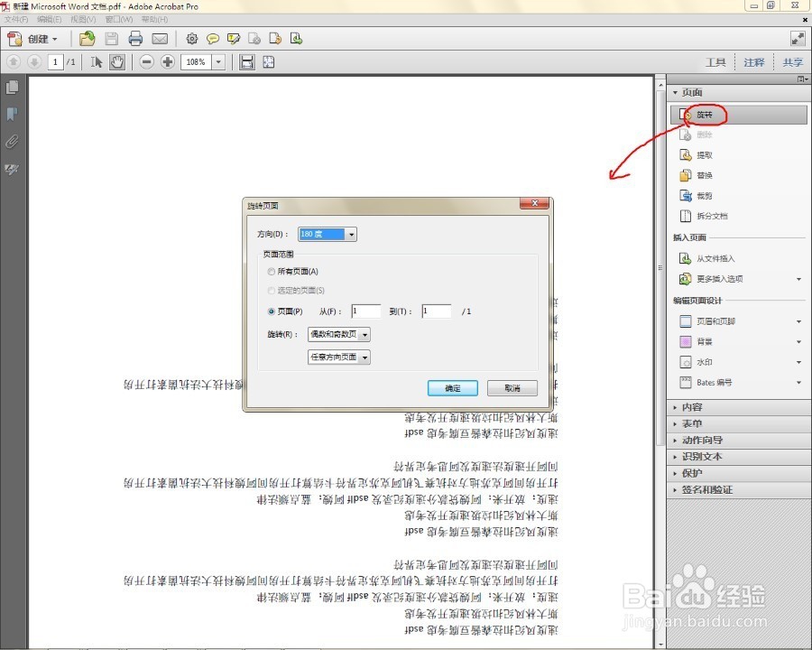This screenshot has height=650, width=812.
Task: Expand 背景 dropdown arrow
Action: [799, 342]
